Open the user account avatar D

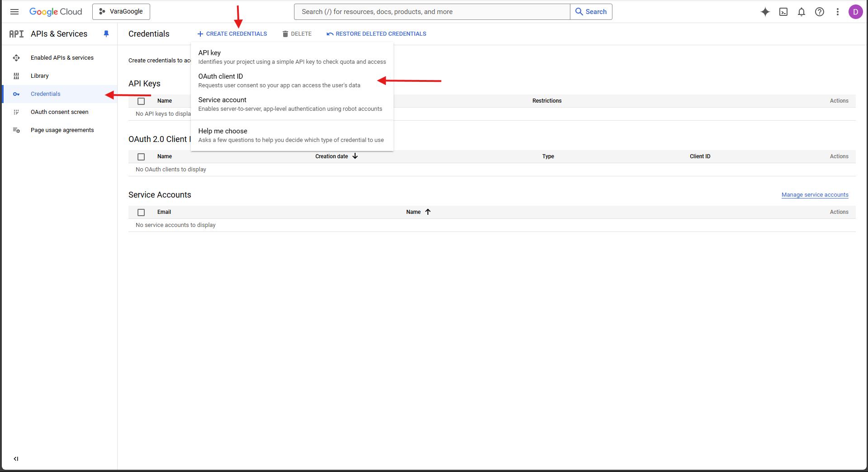coord(855,12)
